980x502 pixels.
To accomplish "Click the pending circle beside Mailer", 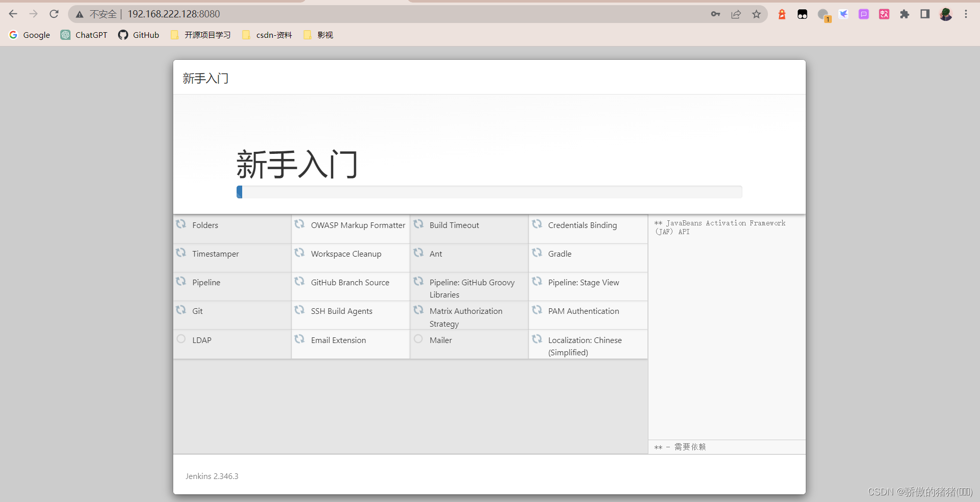I will click(418, 339).
